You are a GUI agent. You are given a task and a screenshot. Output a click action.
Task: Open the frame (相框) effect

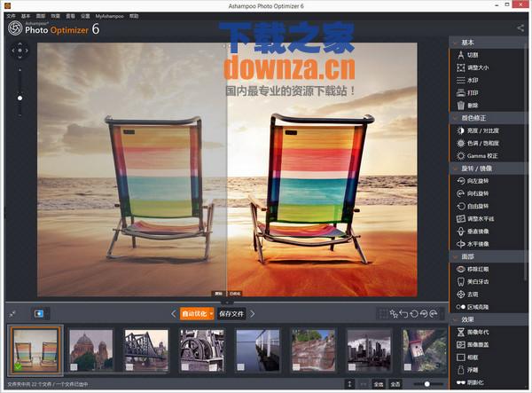tap(467, 358)
